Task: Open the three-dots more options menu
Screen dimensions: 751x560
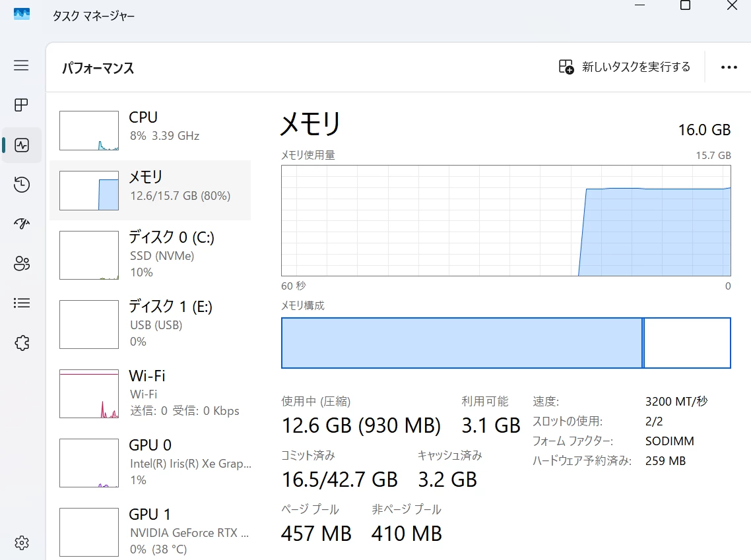Action: [x=729, y=67]
